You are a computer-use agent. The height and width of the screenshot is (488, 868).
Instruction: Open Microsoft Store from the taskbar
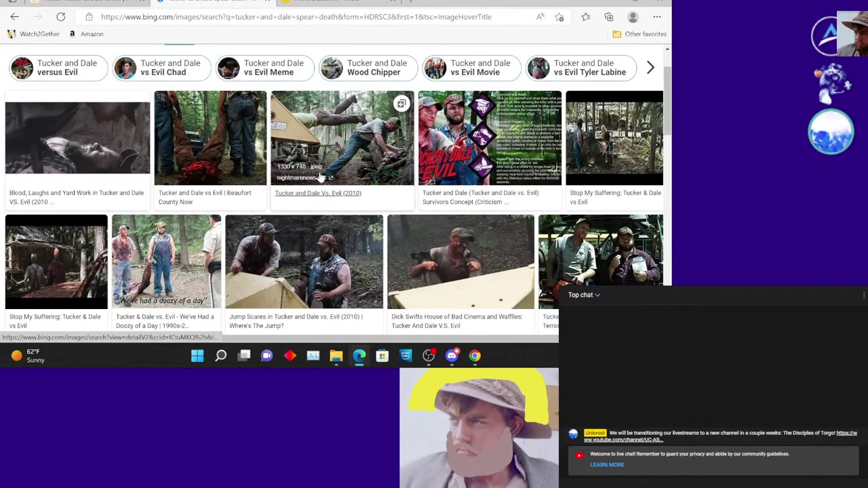pos(382,356)
